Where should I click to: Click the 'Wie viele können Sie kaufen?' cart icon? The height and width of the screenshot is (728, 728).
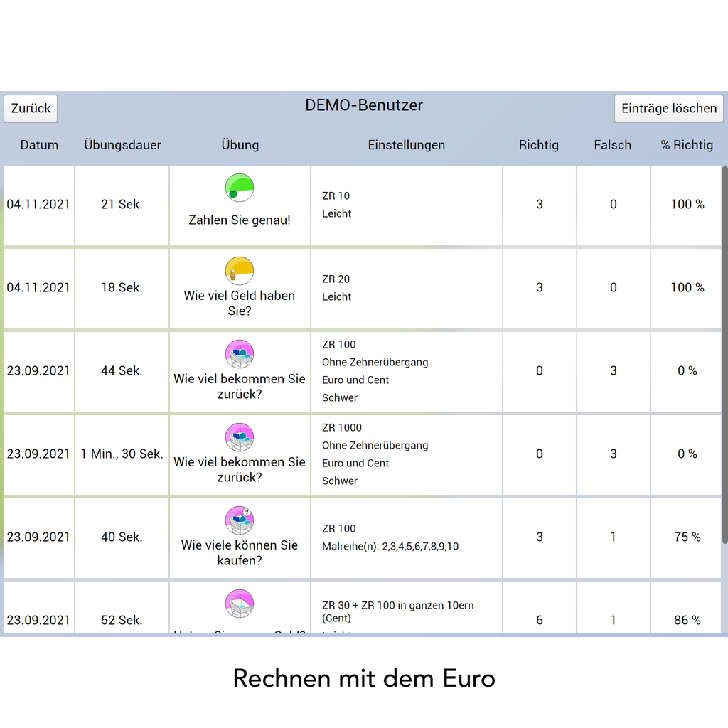pos(240,520)
